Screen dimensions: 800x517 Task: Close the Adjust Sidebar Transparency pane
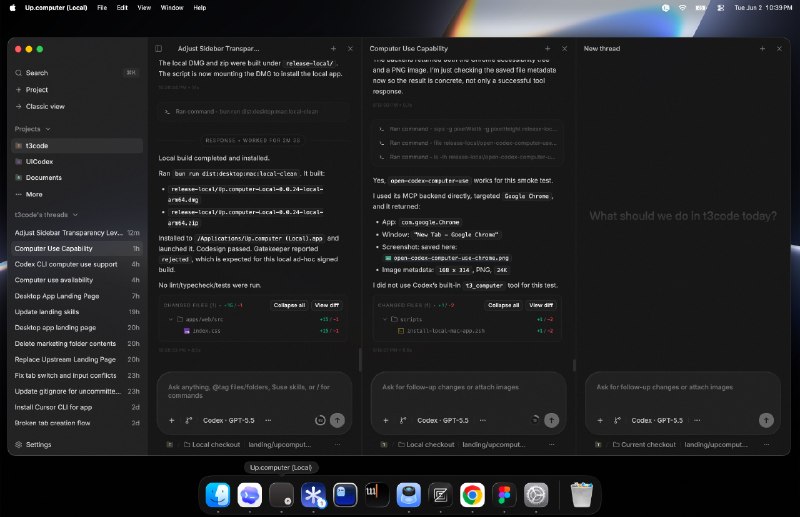[x=350, y=48]
